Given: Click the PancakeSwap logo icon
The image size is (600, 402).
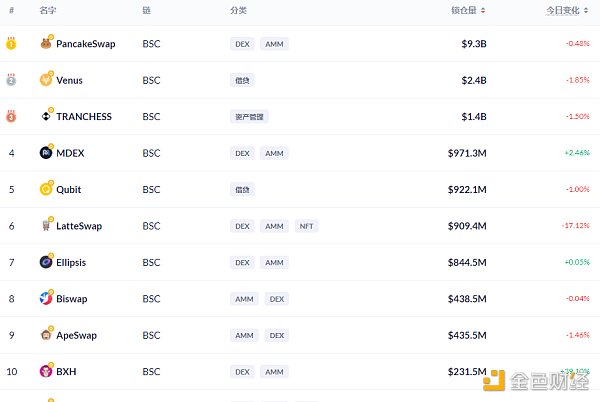Looking at the screenshot, I should click(46, 44).
